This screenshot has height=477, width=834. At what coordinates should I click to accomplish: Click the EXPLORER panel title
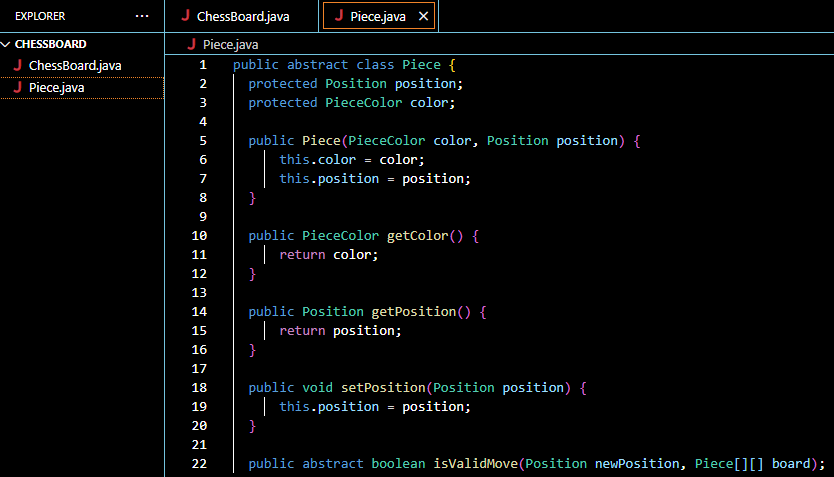click(41, 16)
